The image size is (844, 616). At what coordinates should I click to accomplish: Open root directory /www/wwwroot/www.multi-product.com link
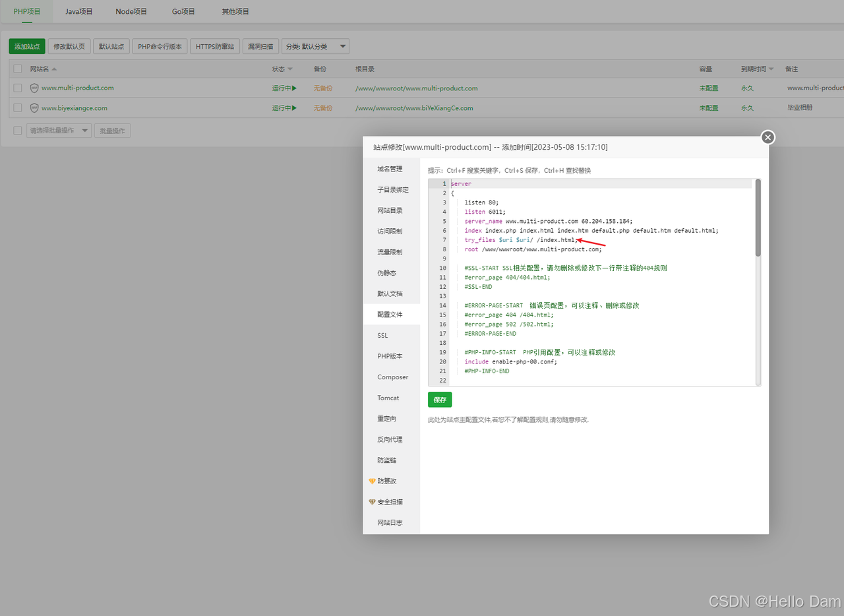416,88
